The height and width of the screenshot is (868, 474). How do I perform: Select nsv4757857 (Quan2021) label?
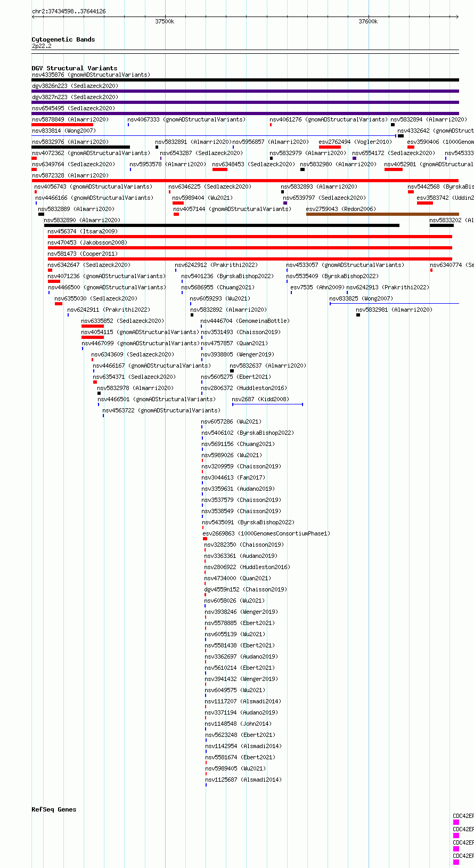click(x=234, y=343)
